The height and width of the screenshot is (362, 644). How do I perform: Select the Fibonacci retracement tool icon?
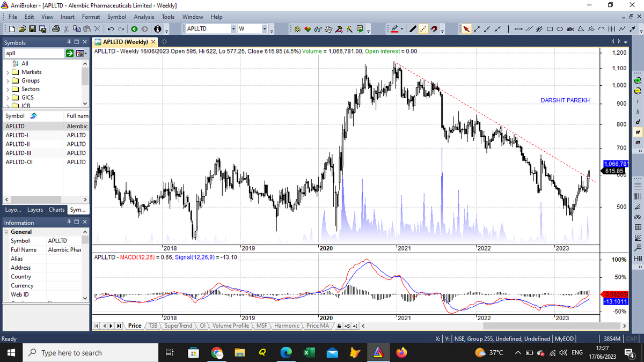tap(638, 186)
